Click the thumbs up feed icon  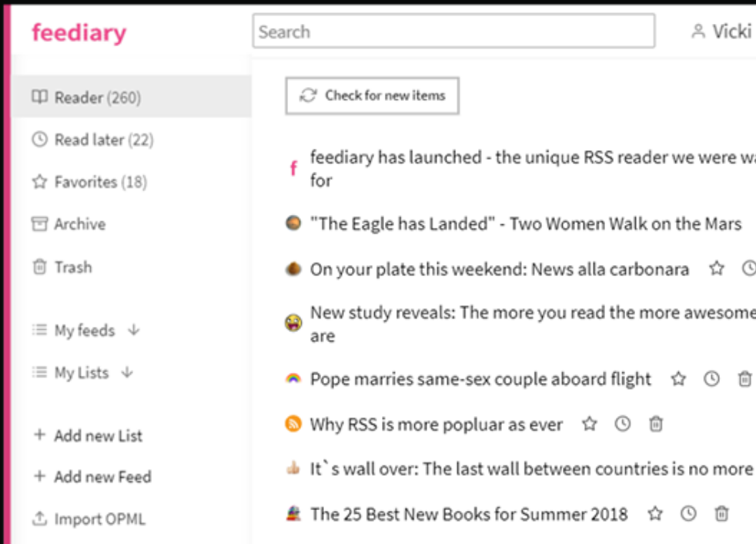[293, 468]
